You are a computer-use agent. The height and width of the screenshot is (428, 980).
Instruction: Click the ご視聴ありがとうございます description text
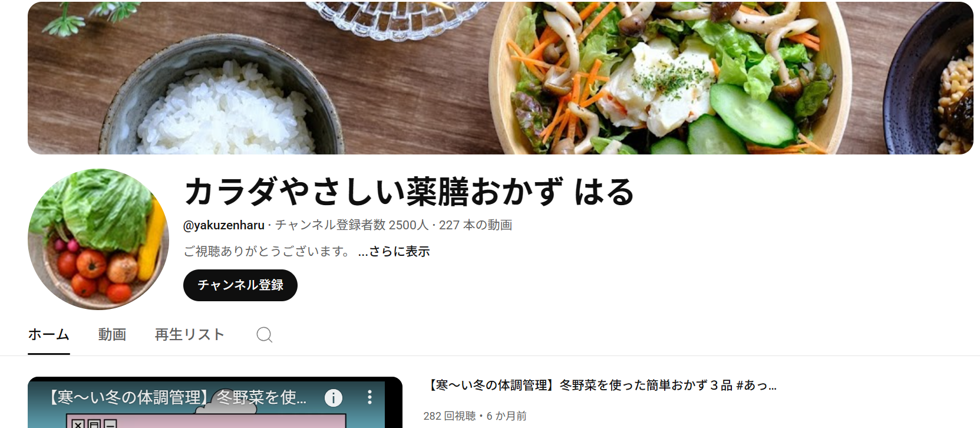coord(268,252)
